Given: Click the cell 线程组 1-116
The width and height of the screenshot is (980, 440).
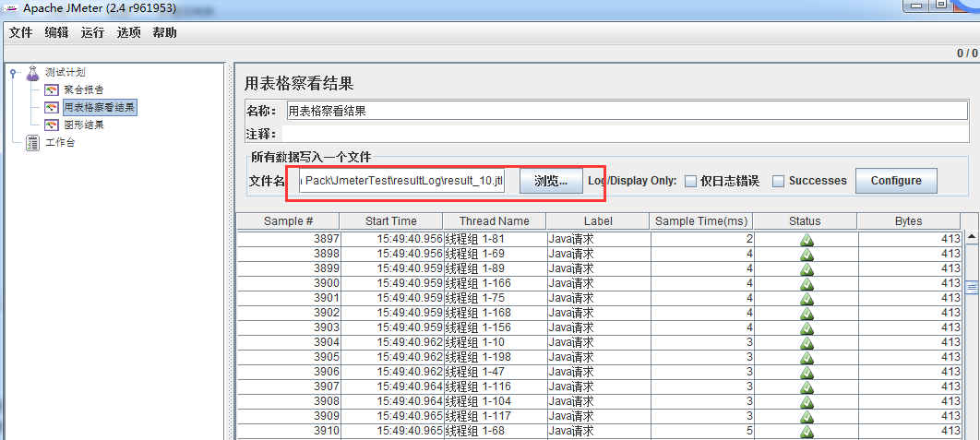Looking at the screenshot, I should [x=495, y=386].
